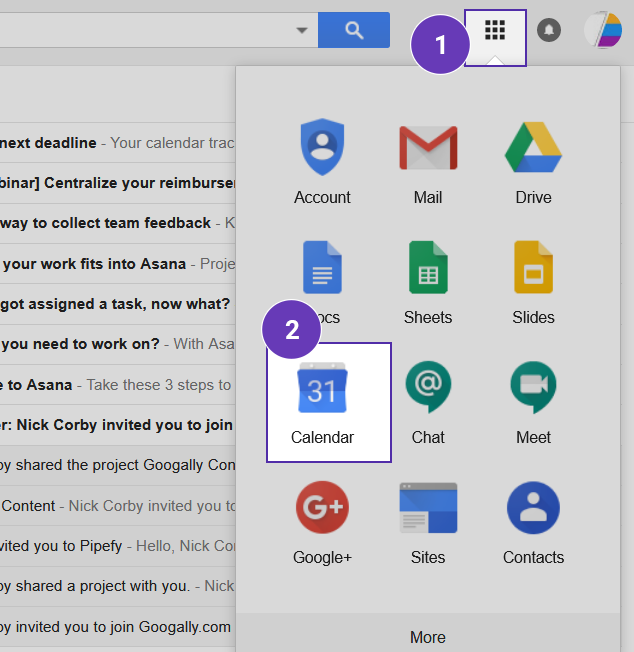The height and width of the screenshot is (652, 634).
Task: Open the account profile avatar
Action: pyautogui.click(x=603, y=30)
